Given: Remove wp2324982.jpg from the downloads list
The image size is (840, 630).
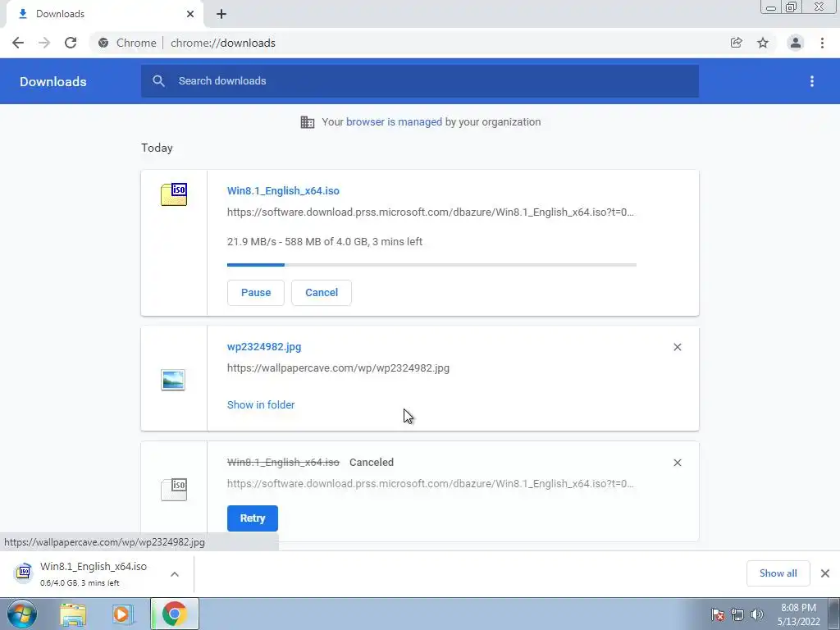Looking at the screenshot, I should pyautogui.click(x=677, y=347).
